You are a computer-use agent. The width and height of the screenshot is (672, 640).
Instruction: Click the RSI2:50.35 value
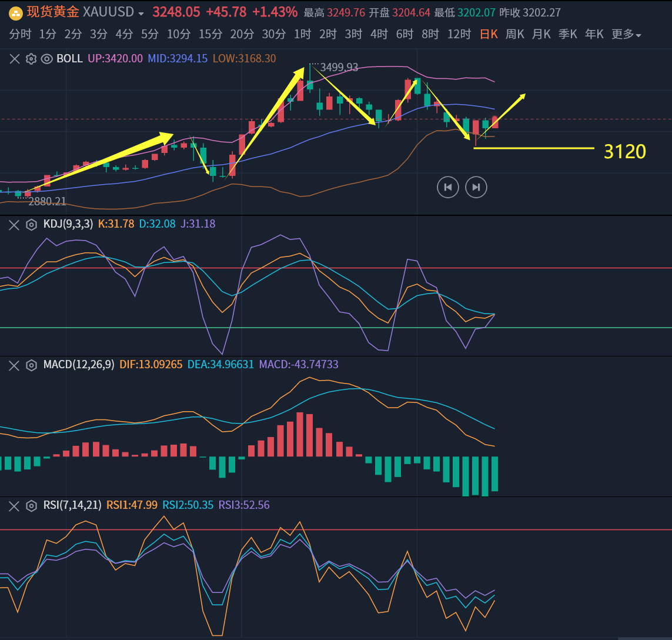[x=188, y=505]
